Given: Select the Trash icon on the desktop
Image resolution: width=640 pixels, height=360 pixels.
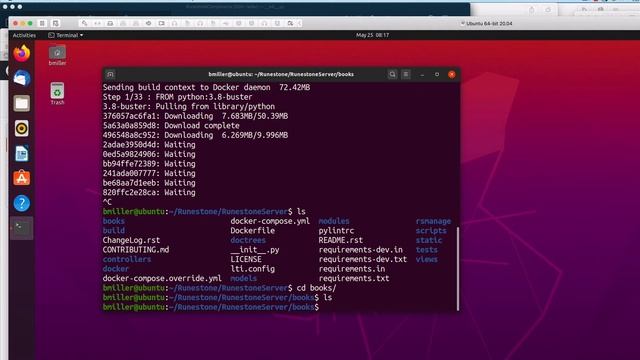Looking at the screenshot, I should coord(57,93).
